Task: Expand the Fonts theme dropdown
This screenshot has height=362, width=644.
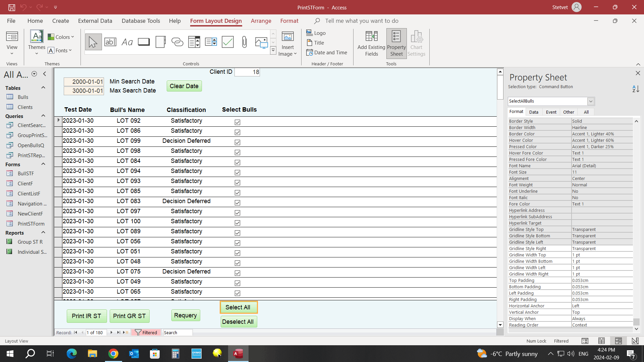Action: click(60, 50)
